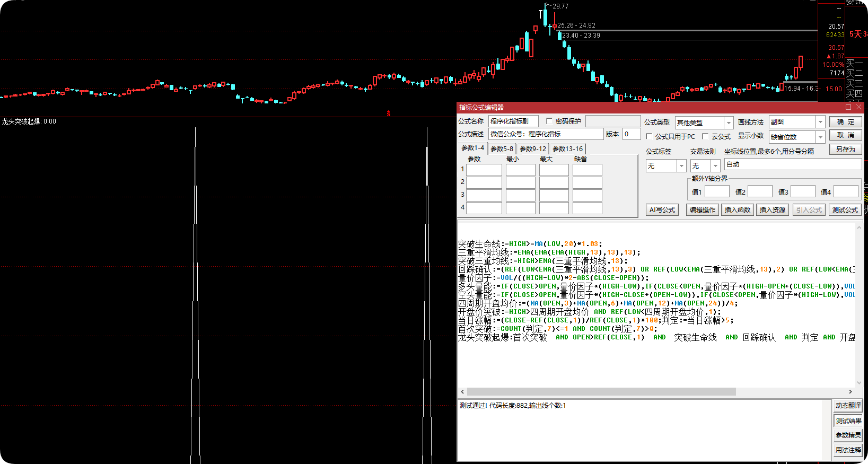This screenshot has width=868, height=464.
Task: Select the 参数13-16 tab
Action: (x=567, y=149)
